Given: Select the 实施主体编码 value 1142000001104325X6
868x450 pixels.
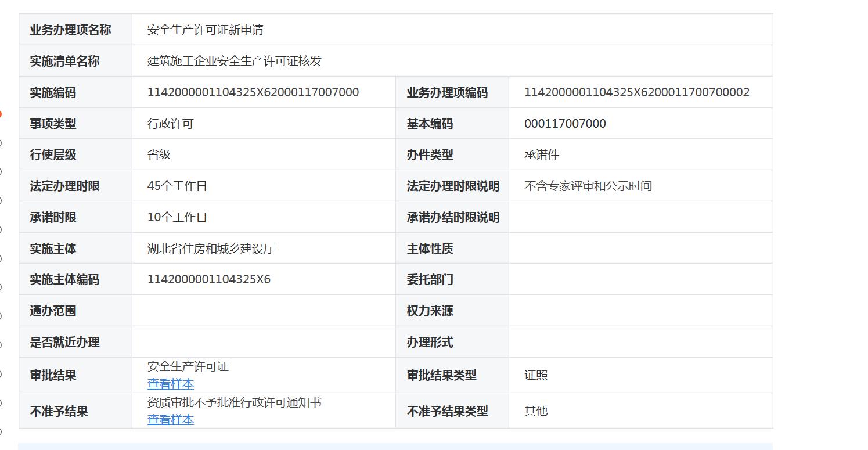Looking at the screenshot, I should pyautogui.click(x=209, y=279).
